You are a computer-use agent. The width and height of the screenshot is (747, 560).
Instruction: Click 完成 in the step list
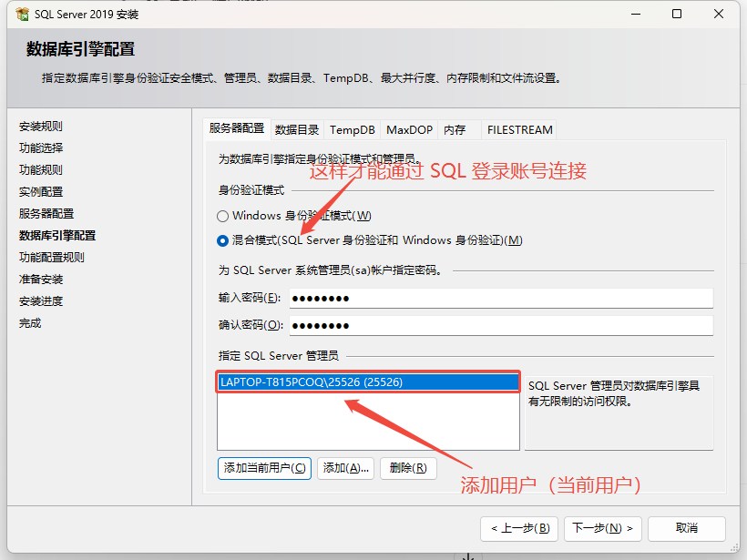coord(30,323)
